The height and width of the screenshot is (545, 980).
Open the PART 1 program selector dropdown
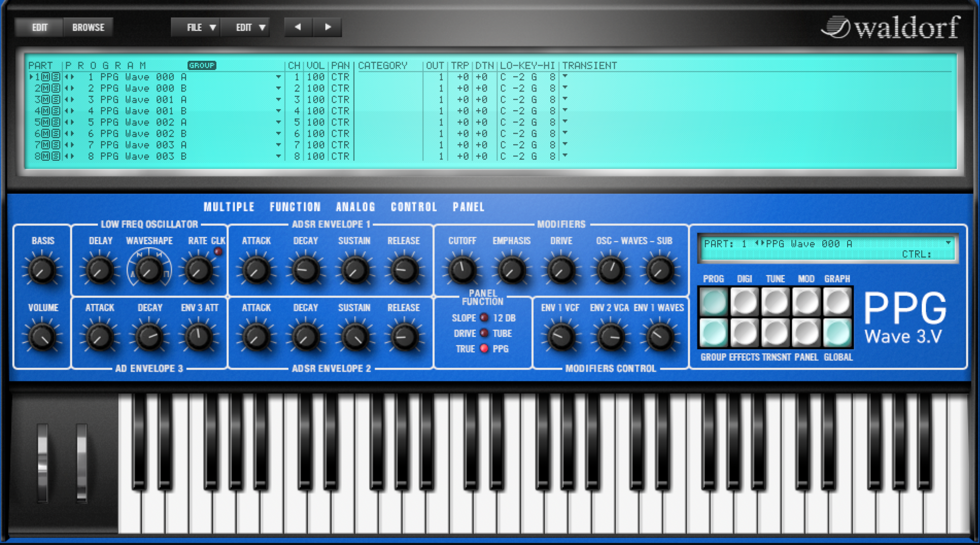point(949,243)
